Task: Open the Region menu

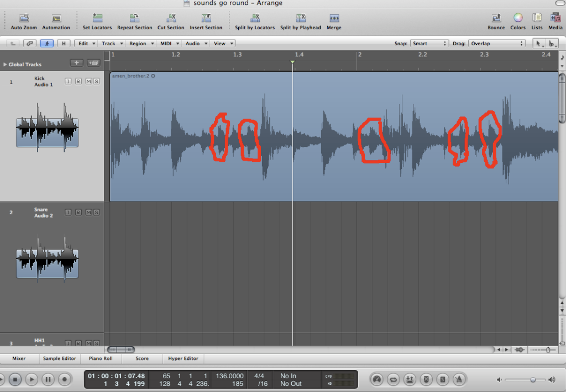Action: 140,43
